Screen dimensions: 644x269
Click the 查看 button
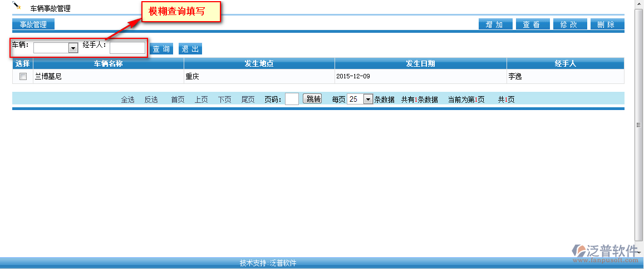coord(533,24)
